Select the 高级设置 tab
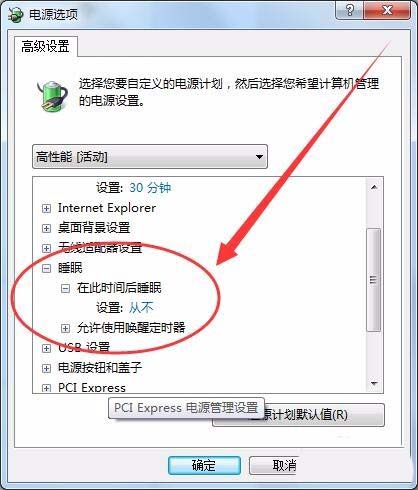 point(46,46)
